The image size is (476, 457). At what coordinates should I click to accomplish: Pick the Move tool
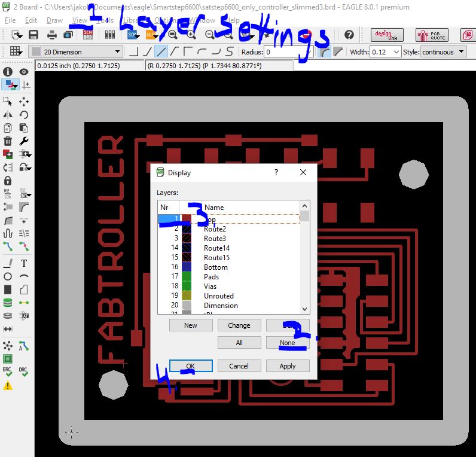pos(24,102)
